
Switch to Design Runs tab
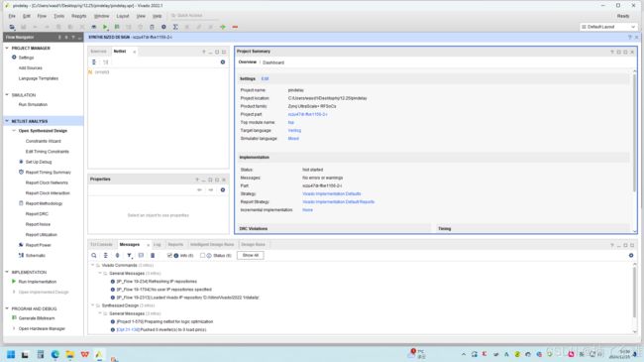coord(253,244)
